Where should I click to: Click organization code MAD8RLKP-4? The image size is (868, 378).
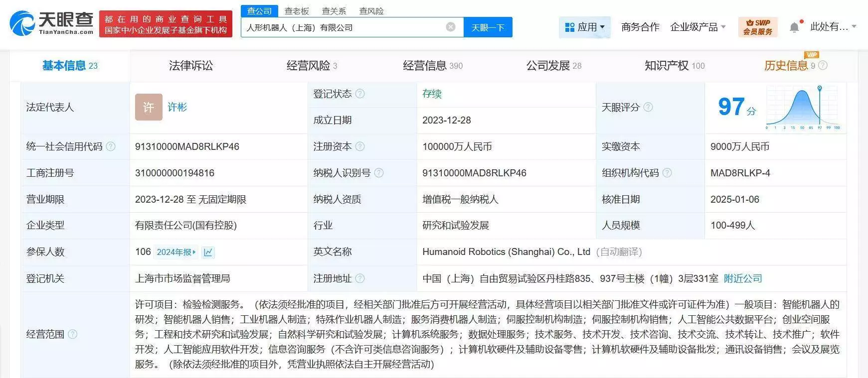740,173
